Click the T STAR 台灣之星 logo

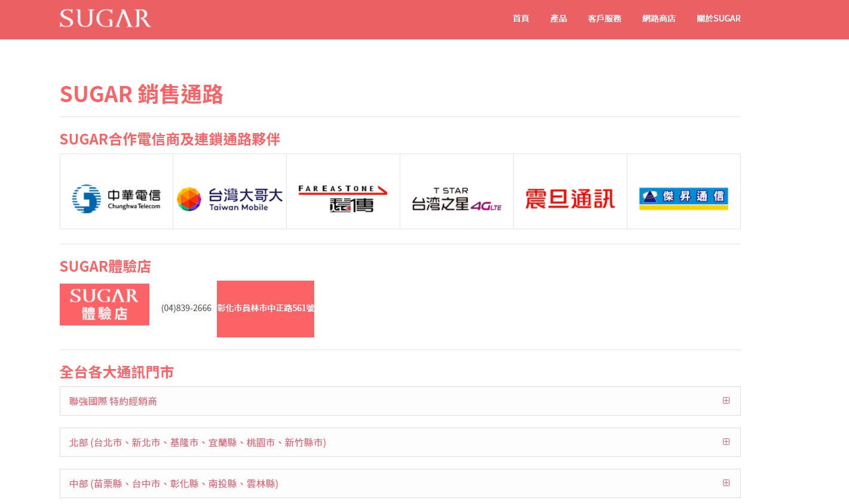(456, 199)
